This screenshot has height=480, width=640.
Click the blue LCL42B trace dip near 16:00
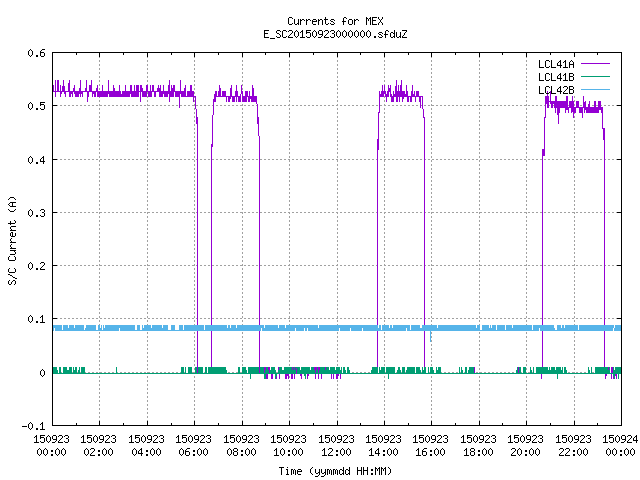click(x=431, y=336)
